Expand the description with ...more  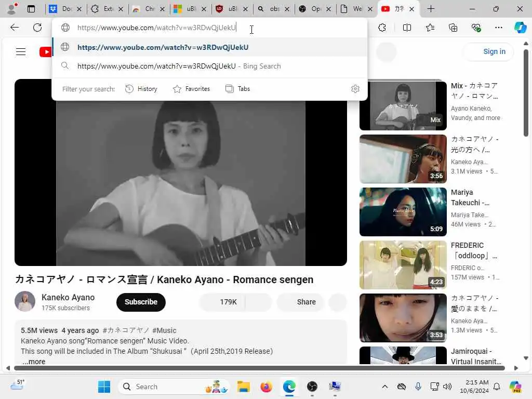point(33,362)
